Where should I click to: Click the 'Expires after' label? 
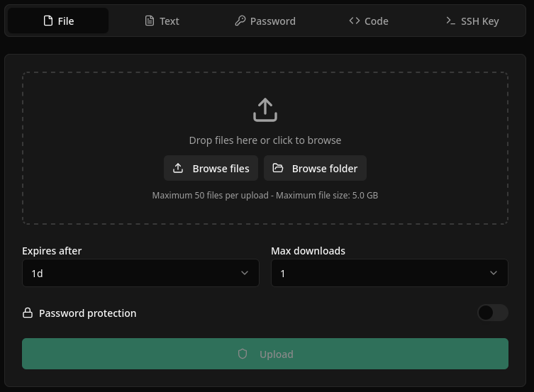click(52, 251)
